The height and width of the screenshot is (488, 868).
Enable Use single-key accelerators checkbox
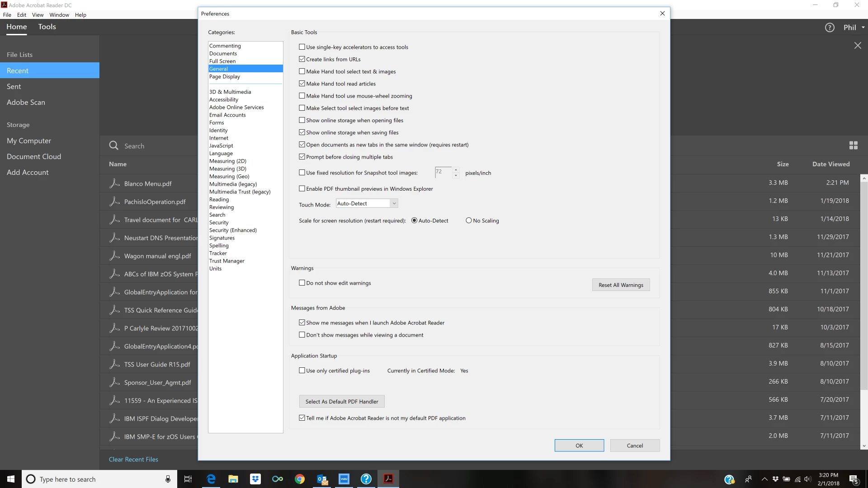click(x=302, y=47)
